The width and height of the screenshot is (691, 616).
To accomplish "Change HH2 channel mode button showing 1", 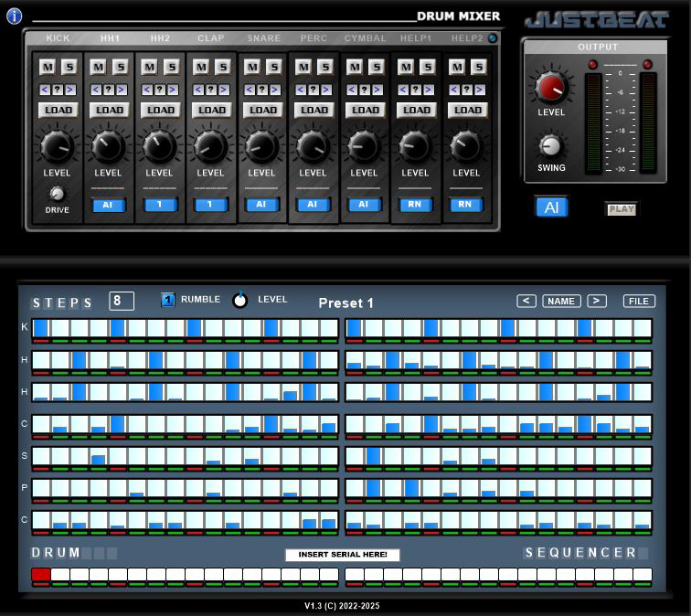I will point(160,205).
